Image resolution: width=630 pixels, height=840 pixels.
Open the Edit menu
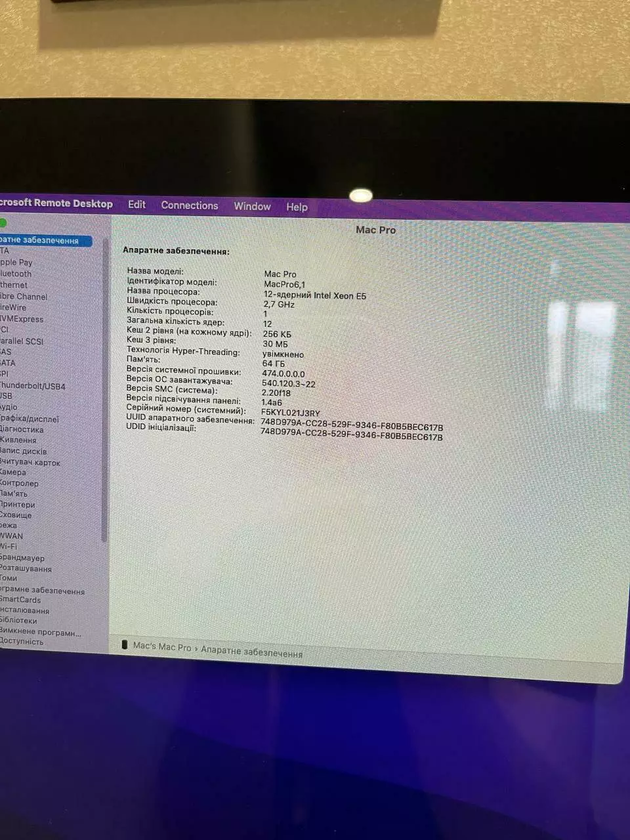[136, 205]
